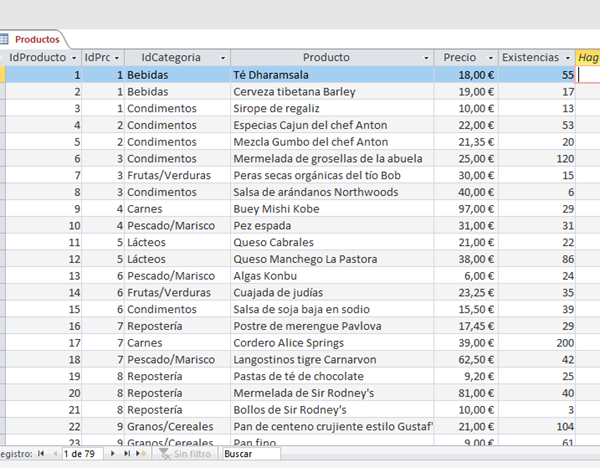Click Mermelada de Sir Rodney's cell
Image resolution: width=600 pixels, height=468 pixels.
point(332,393)
